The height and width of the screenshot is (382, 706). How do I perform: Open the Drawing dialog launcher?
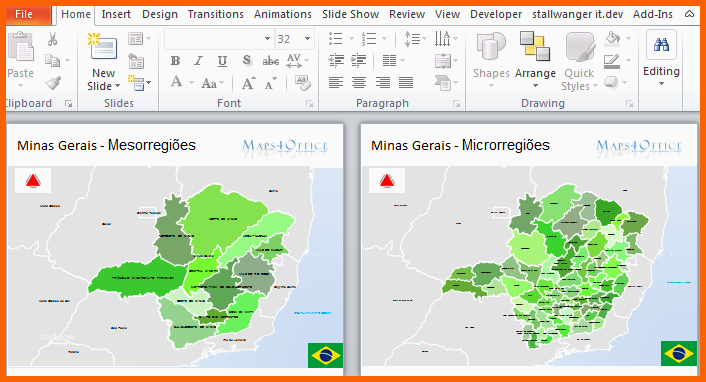pyautogui.click(x=629, y=104)
